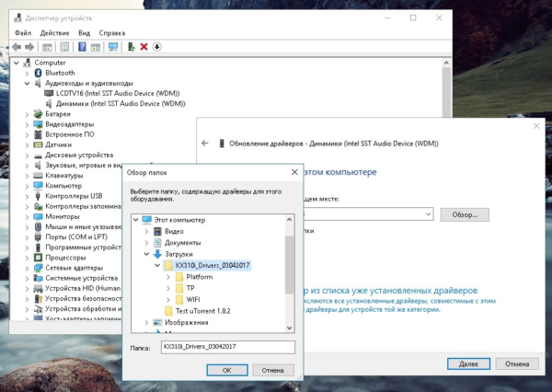Click the Platform folder icon

(178, 276)
